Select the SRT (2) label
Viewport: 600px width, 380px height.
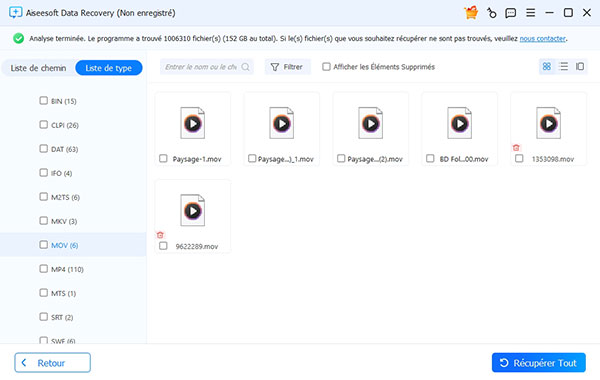click(x=62, y=317)
